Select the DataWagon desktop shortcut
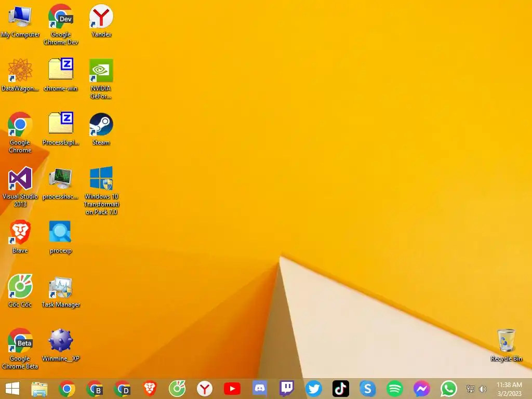Screen dimensions: 532x399 click(20, 75)
